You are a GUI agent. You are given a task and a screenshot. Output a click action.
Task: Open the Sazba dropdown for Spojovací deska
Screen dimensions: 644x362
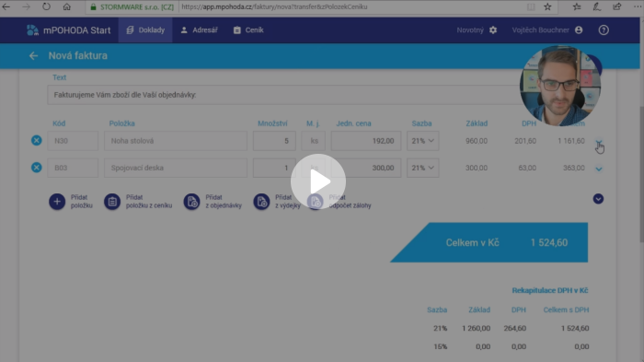click(422, 168)
